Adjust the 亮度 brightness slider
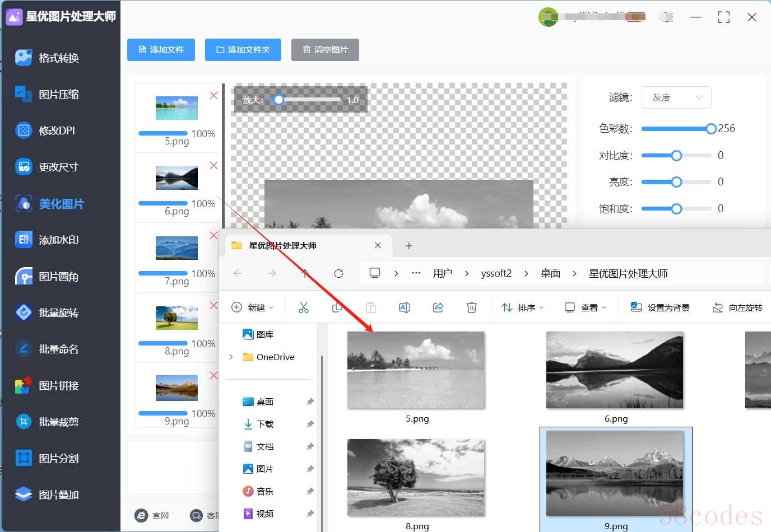The image size is (771, 532). (x=676, y=182)
